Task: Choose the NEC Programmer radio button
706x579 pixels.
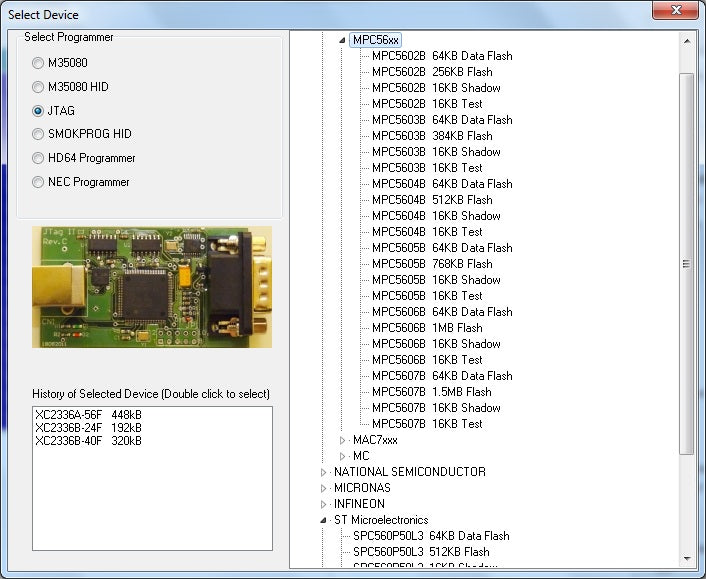Action: [38, 182]
